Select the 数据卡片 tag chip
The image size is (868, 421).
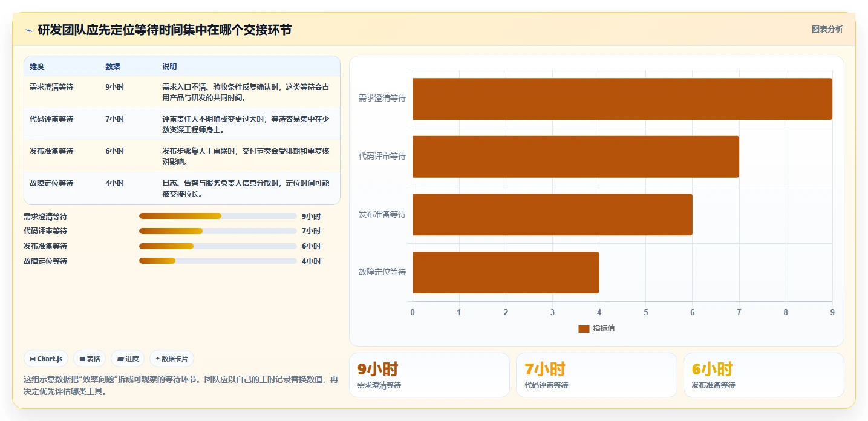pos(172,359)
